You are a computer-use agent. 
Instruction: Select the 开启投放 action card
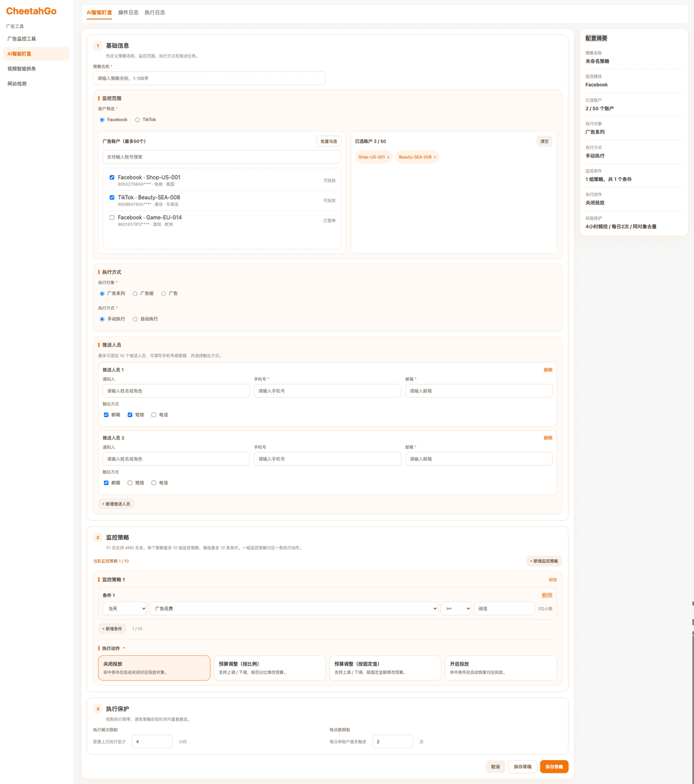coord(501,668)
